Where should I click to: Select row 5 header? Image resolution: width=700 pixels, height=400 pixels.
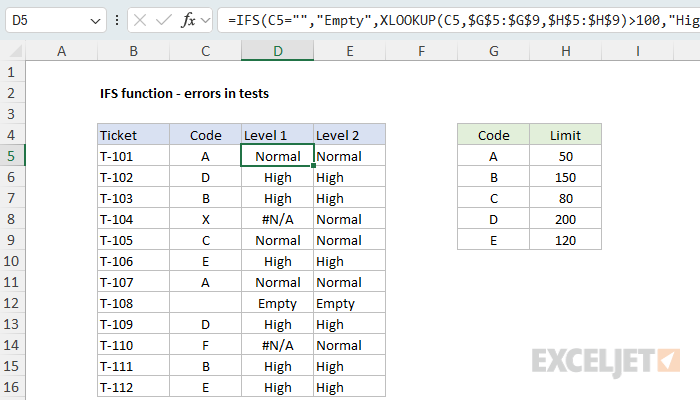tap(12, 156)
